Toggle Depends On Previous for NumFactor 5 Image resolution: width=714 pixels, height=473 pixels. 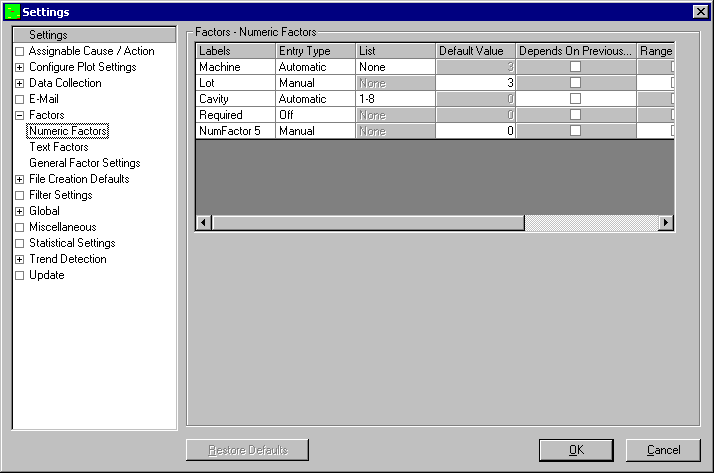(576, 131)
